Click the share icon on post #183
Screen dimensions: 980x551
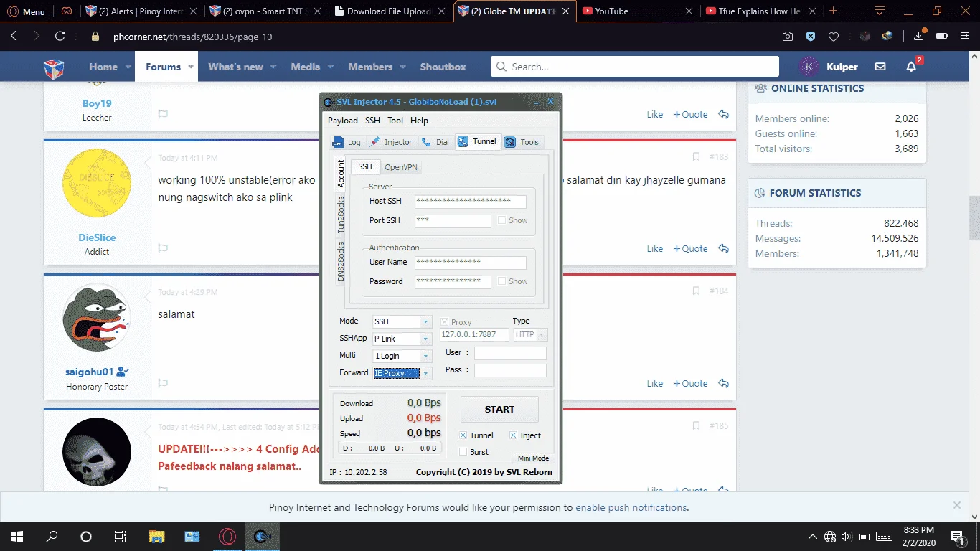[x=723, y=248]
